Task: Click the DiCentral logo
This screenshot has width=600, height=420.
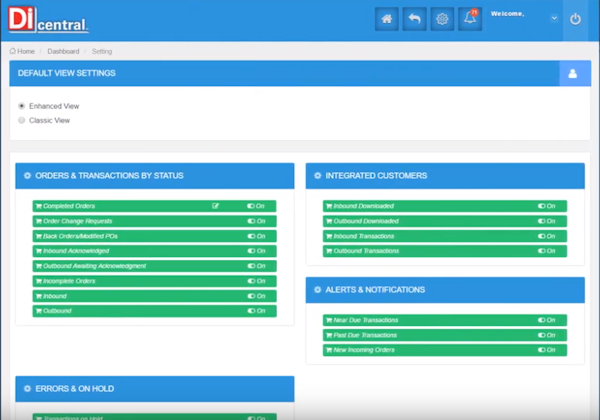Action: (47, 20)
